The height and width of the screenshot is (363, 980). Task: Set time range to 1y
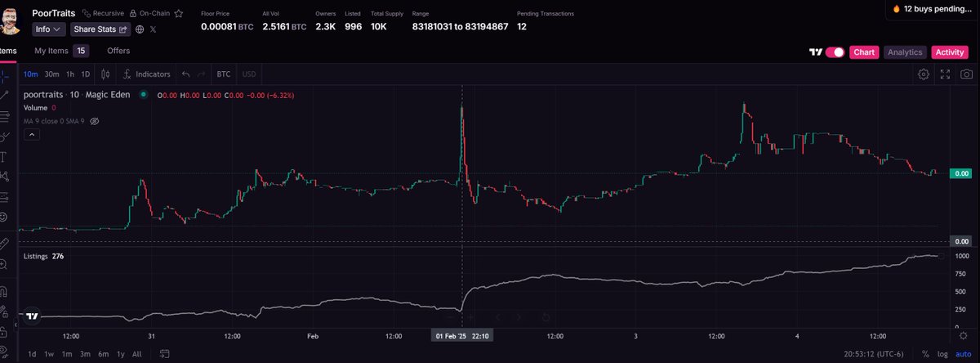point(121,354)
